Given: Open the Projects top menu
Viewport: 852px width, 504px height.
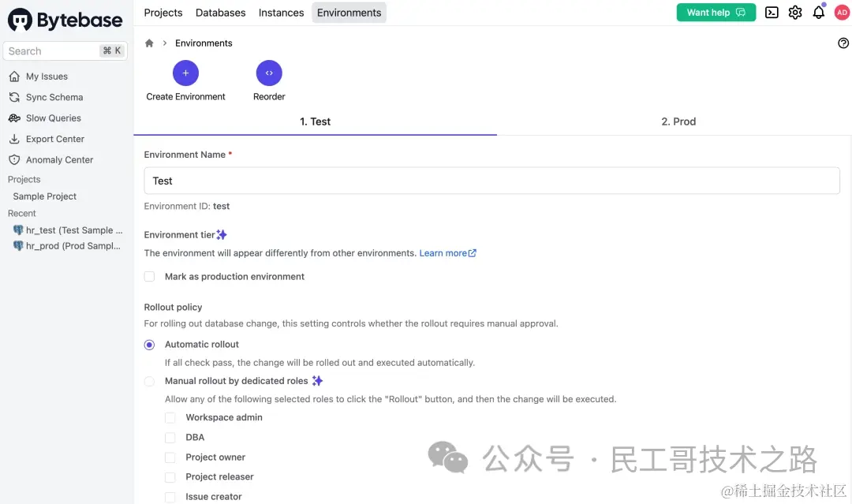Looking at the screenshot, I should (163, 13).
